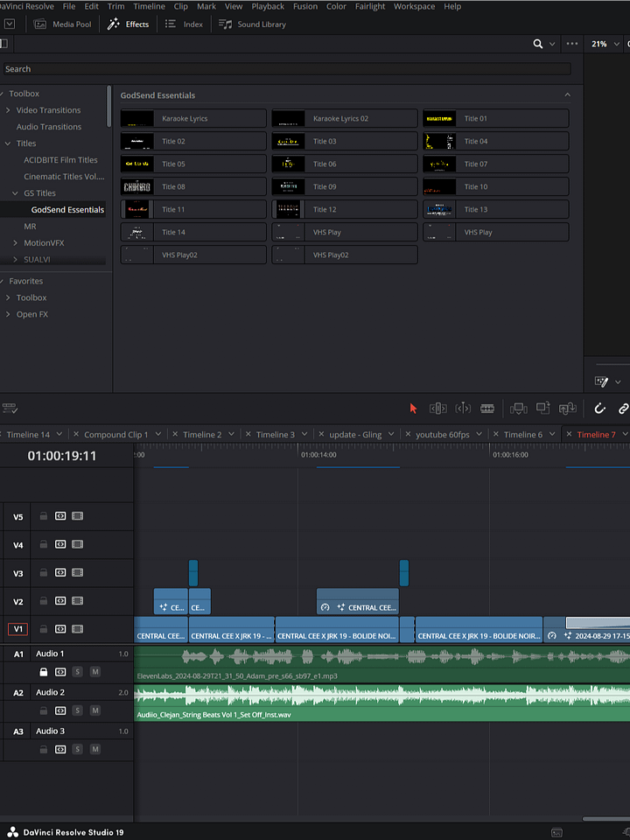Switch to the youtube 60fps tab

(x=443, y=435)
